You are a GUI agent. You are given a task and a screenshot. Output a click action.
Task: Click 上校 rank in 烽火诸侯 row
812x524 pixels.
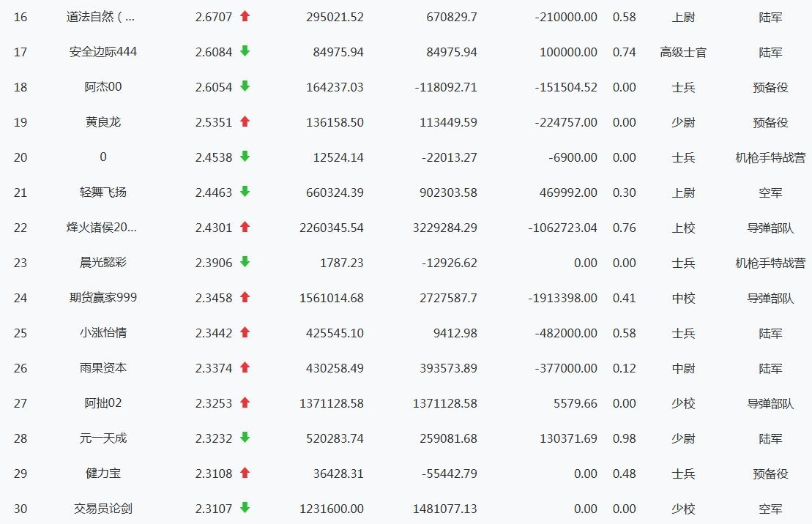click(x=683, y=228)
